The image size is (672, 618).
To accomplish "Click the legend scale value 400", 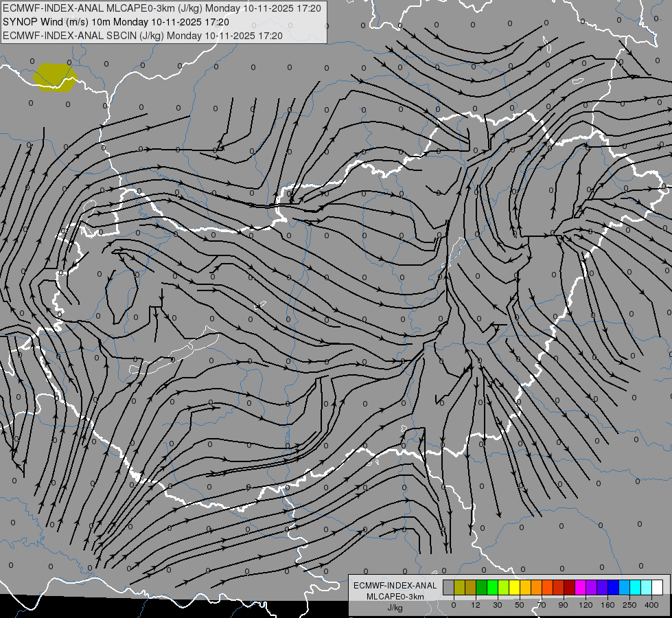I will (x=651, y=605).
